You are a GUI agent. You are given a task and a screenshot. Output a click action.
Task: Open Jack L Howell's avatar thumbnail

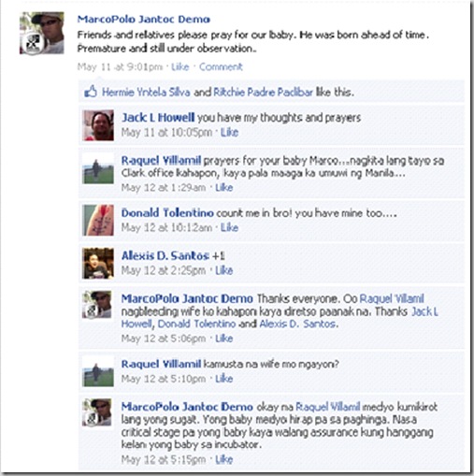[98, 125]
